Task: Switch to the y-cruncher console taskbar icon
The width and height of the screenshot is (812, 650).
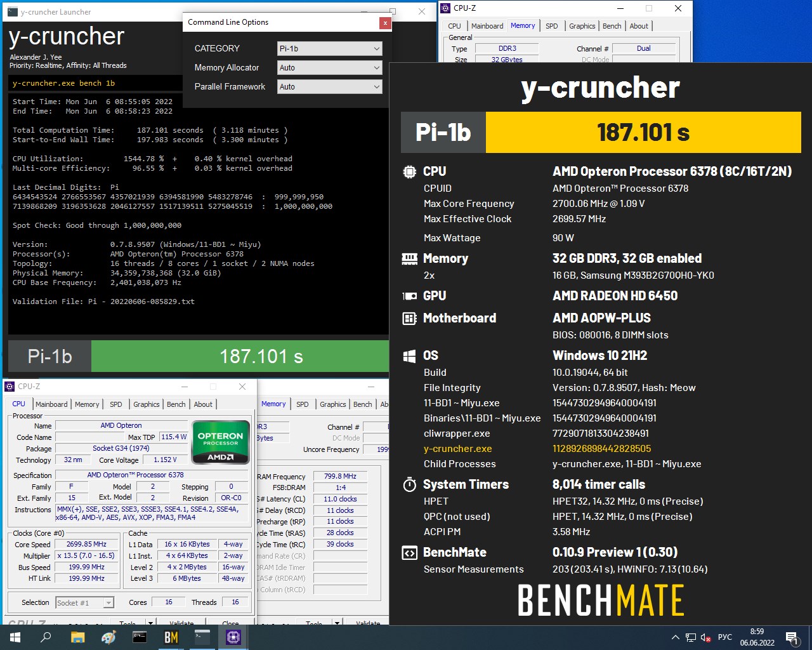Action: coord(202,637)
